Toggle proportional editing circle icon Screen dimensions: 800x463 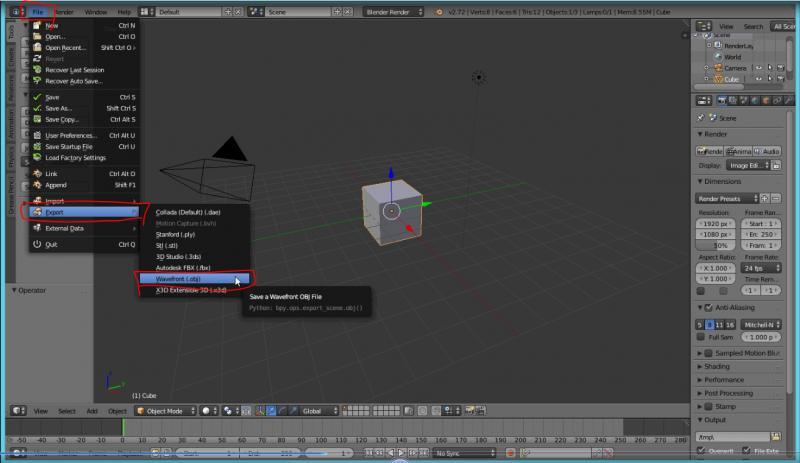tap(422, 410)
